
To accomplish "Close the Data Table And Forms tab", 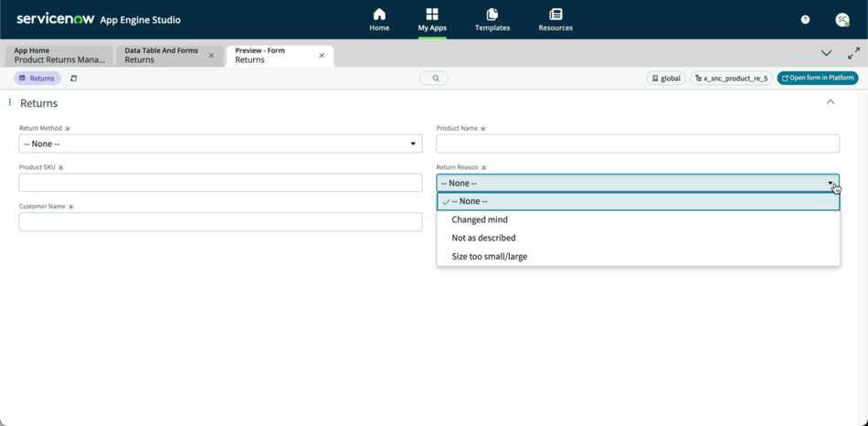I will click(211, 56).
